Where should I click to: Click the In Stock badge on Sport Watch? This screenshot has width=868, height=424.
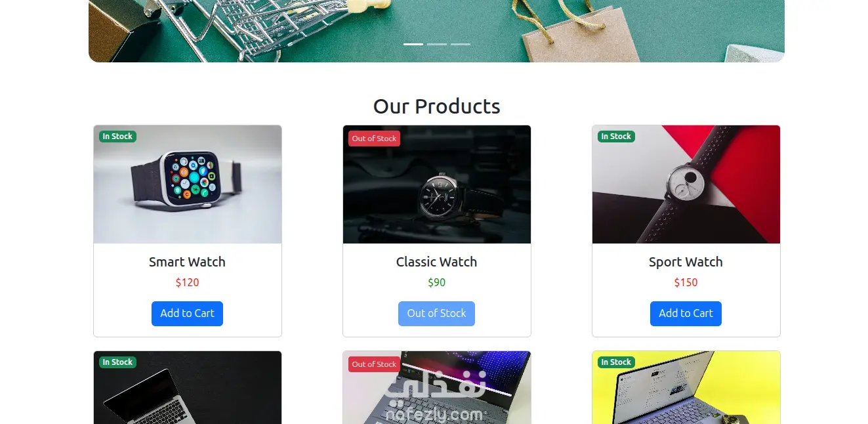(x=616, y=137)
